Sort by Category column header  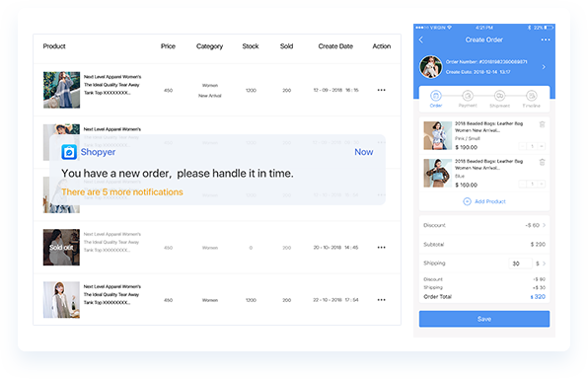tap(209, 46)
